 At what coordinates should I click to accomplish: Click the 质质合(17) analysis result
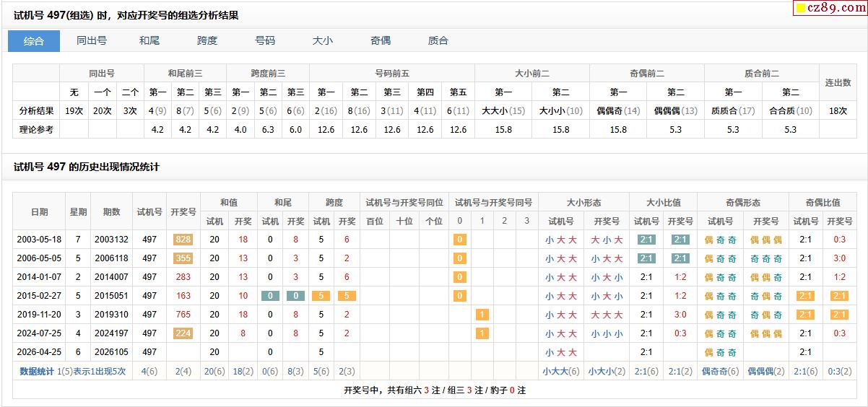[733, 111]
